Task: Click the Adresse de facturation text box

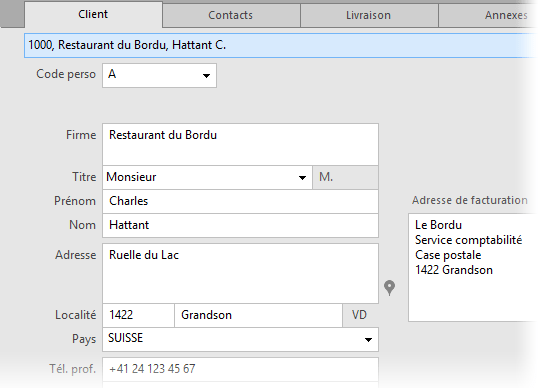Action: click(474, 268)
